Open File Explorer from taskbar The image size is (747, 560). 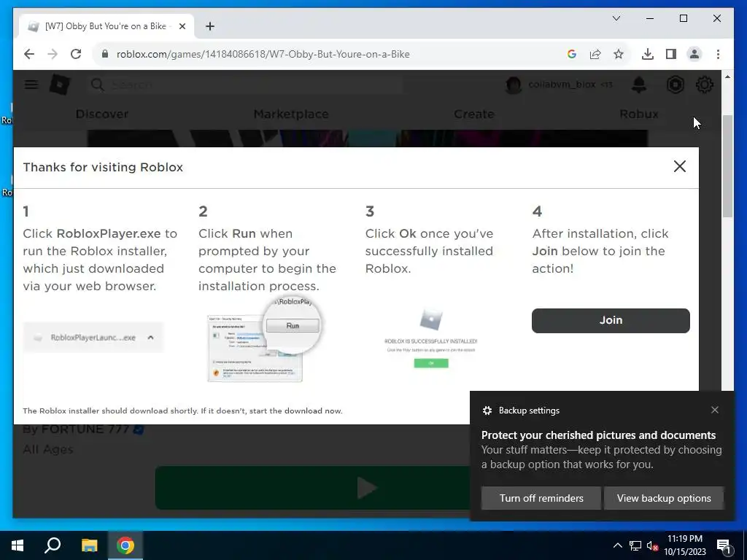click(89, 545)
